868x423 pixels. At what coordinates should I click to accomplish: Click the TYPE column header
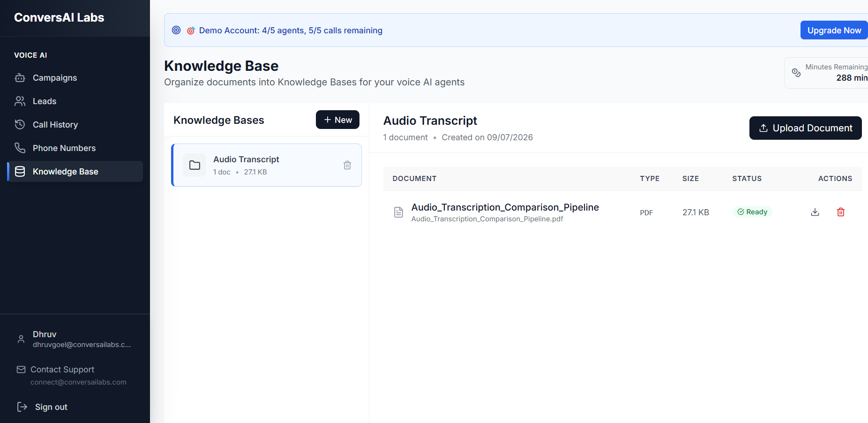(650, 179)
